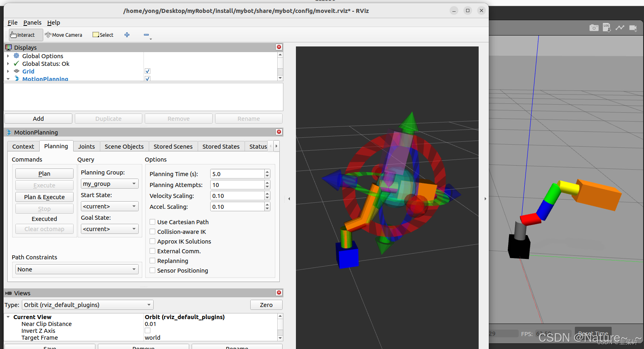
Task: Click Displays panel monitor icon
Action: 8,47
